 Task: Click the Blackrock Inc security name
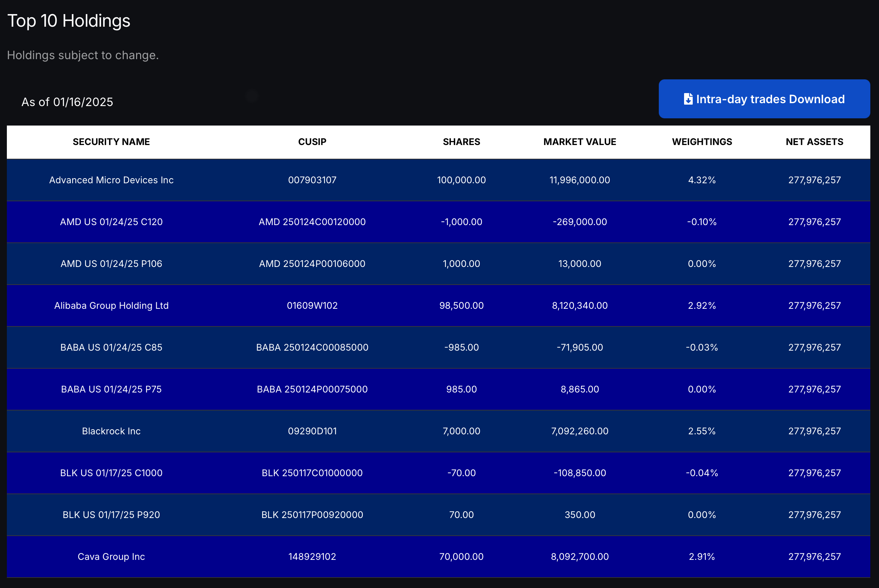(x=111, y=431)
